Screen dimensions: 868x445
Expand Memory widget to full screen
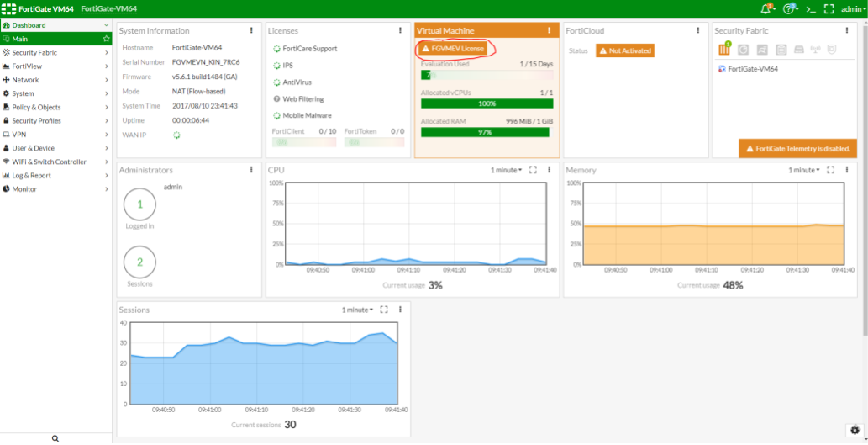coord(830,170)
